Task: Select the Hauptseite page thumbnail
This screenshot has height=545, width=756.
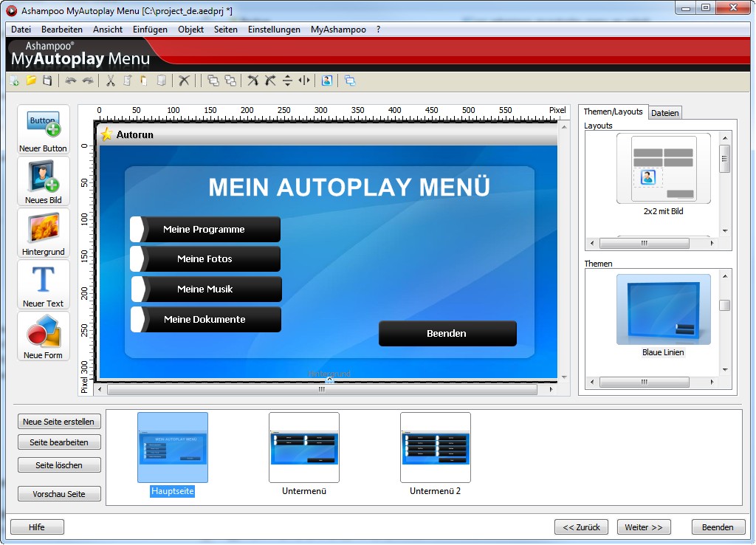Action: point(173,448)
